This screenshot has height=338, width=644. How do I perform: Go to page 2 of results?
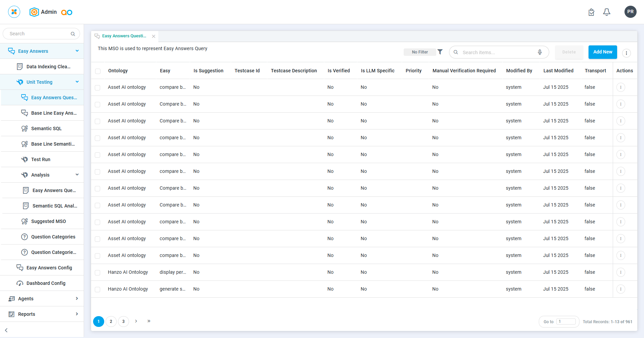[111, 322]
